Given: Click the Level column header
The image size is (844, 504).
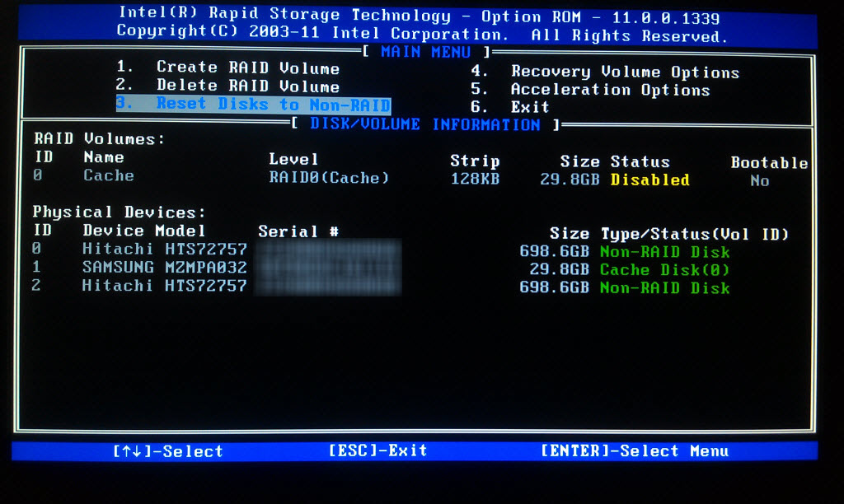Looking at the screenshot, I should pos(293,159).
